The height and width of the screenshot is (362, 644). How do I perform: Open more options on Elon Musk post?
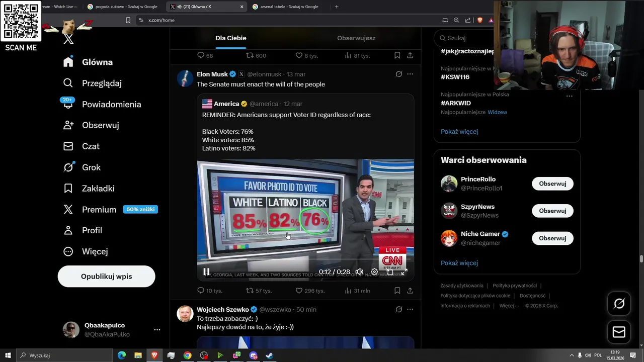point(410,74)
